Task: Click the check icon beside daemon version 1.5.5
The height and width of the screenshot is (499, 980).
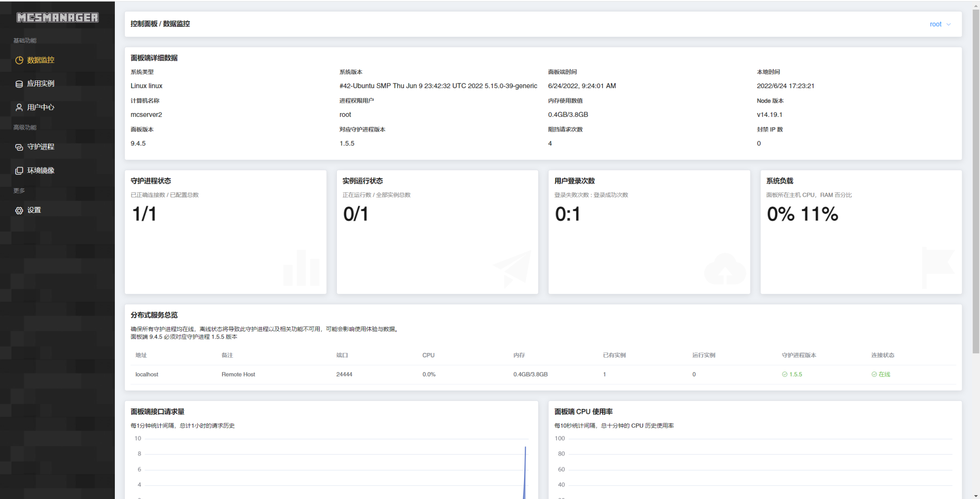Action: pyautogui.click(x=785, y=374)
